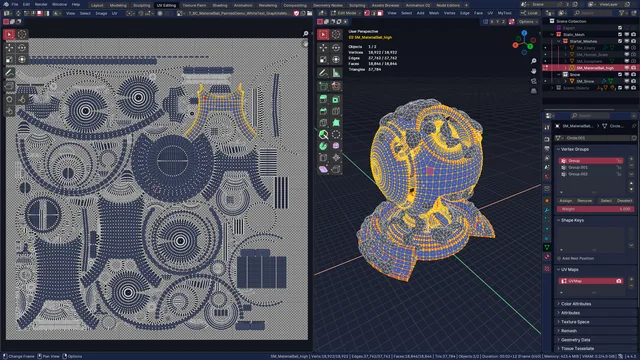Toggle render visibility of SM_MaterialBall_high
640x360 pixels.
[x=633, y=68]
